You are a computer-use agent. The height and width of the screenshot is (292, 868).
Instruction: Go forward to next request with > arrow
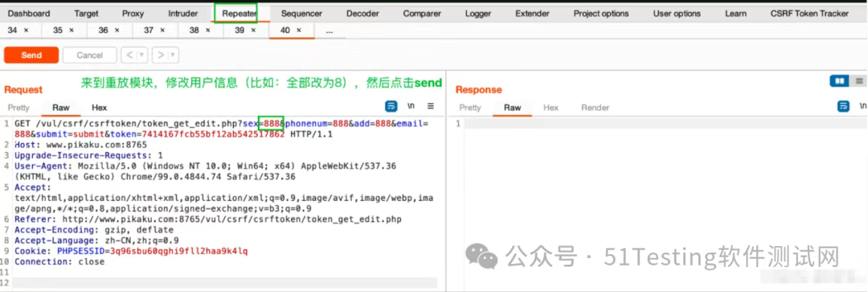pyautogui.click(x=160, y=55)
